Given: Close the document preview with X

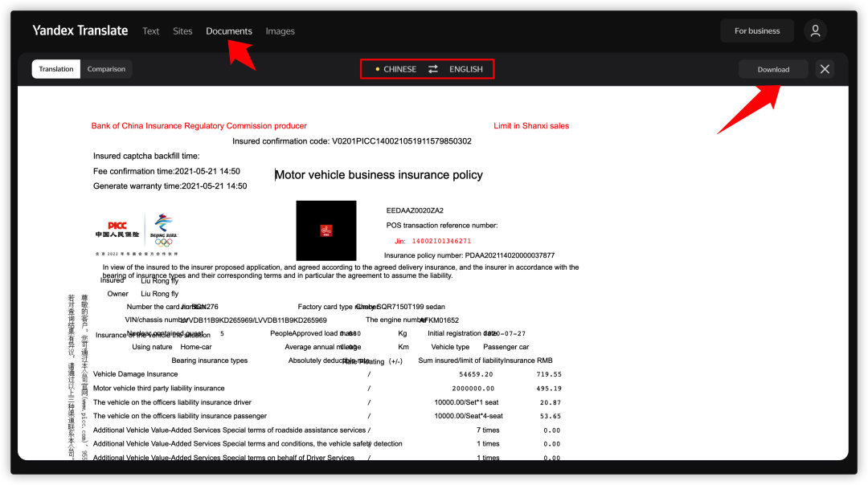Looking at the screenshot, I should (825, 69).
